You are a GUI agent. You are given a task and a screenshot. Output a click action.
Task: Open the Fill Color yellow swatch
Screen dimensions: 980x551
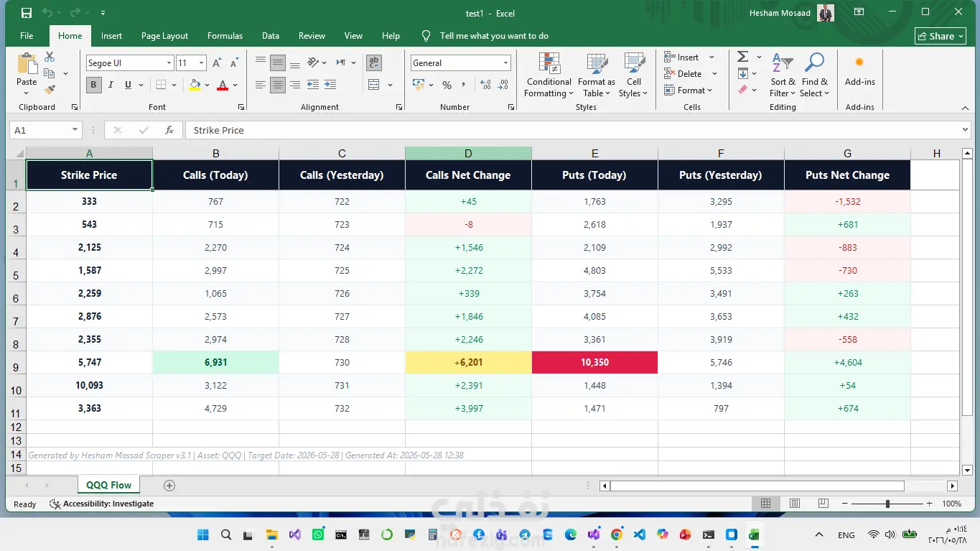coord(195,85)
